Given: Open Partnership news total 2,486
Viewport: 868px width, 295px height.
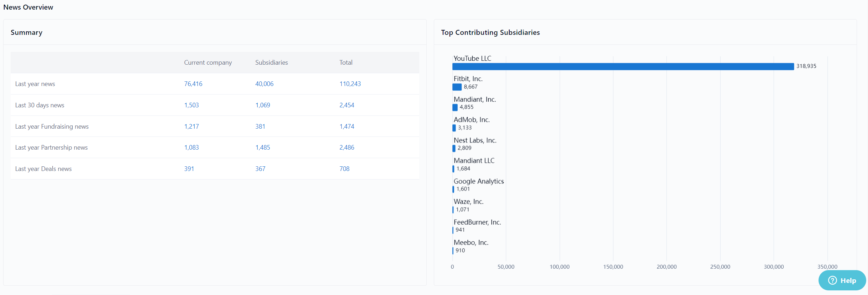Looking at the screenshot, I should (x=346, y=147).
